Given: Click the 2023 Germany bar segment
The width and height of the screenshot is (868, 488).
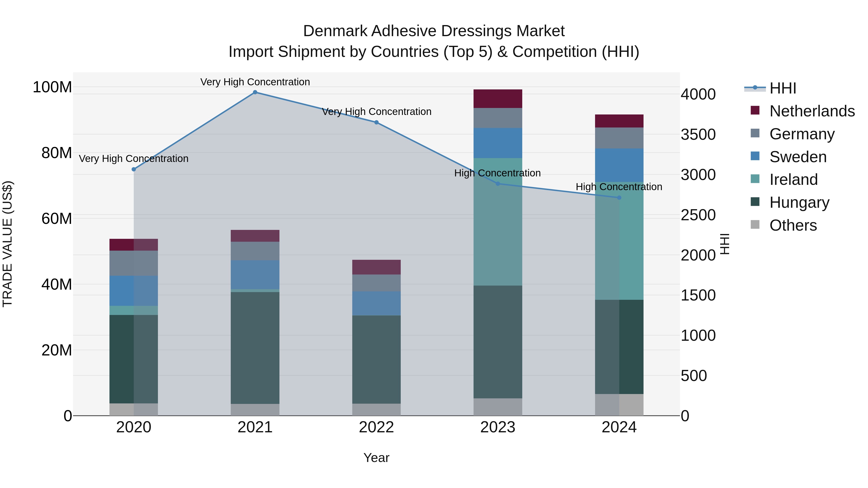Looking at the screenshot, I should coord(498,118).
